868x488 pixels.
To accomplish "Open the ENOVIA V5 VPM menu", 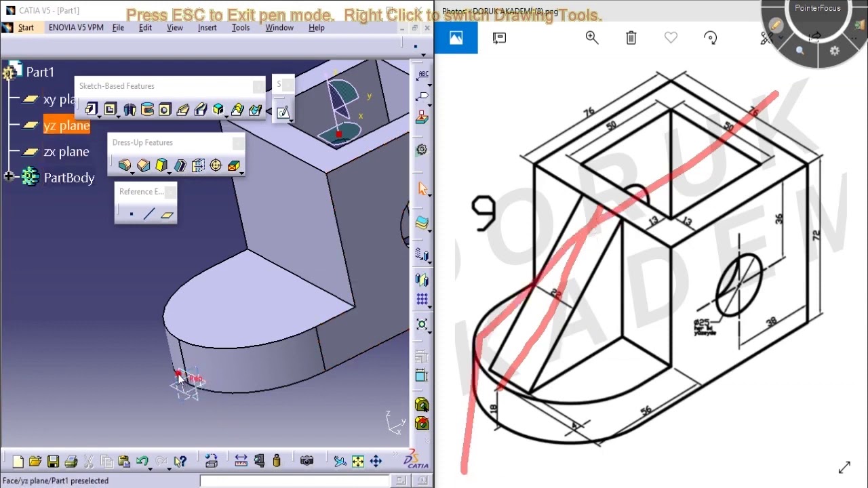I will coord(76,28).
